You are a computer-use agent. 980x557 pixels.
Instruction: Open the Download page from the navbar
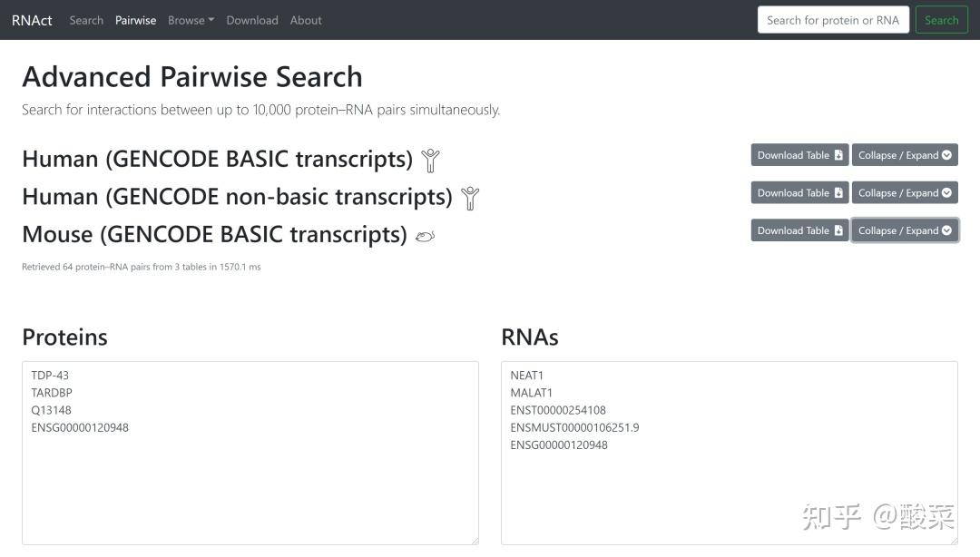click(x=252, y=20)
